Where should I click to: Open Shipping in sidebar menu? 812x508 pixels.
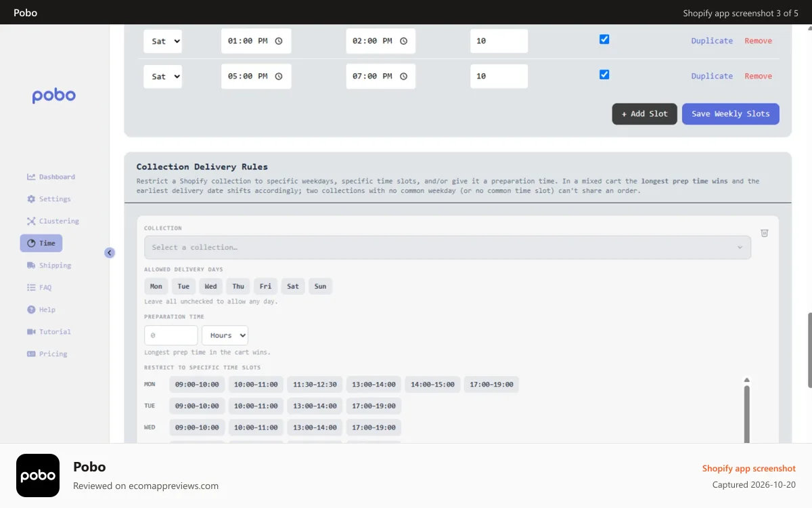tap(55, 266)
